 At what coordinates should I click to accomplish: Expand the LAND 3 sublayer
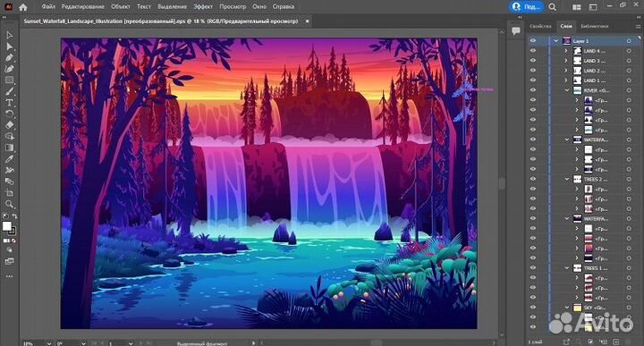pos(566,61)
